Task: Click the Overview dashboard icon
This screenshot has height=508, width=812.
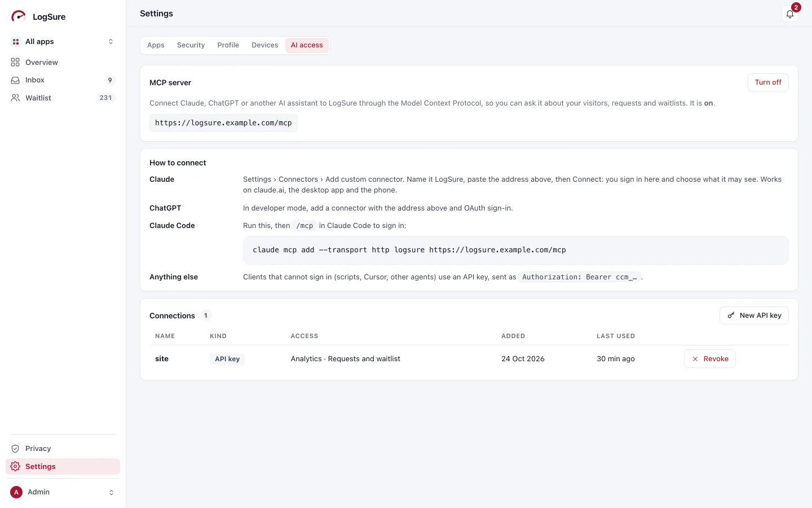Action: click(15, 63)
